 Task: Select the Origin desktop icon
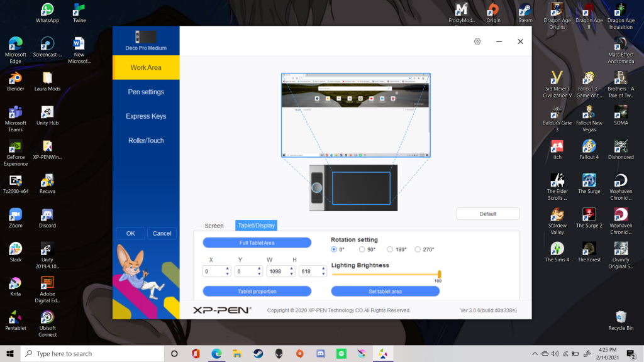pyautogui.click(x=493, y=13)
